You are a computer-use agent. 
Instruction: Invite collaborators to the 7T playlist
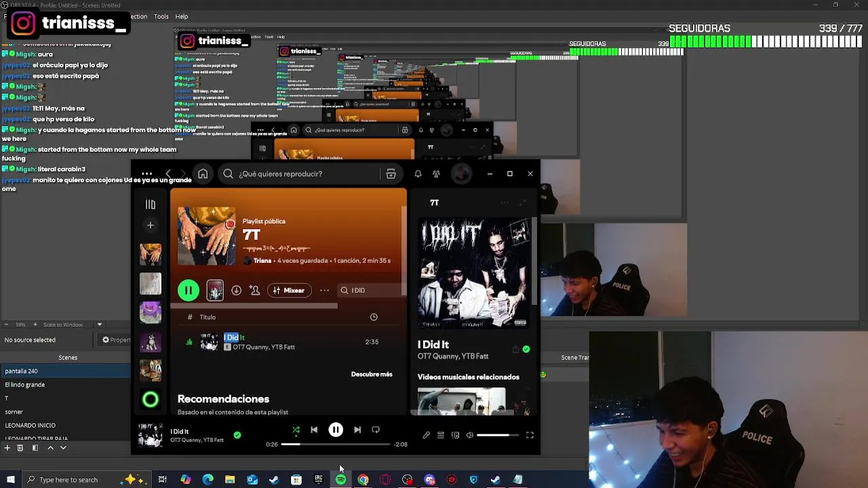coord(254,290)
